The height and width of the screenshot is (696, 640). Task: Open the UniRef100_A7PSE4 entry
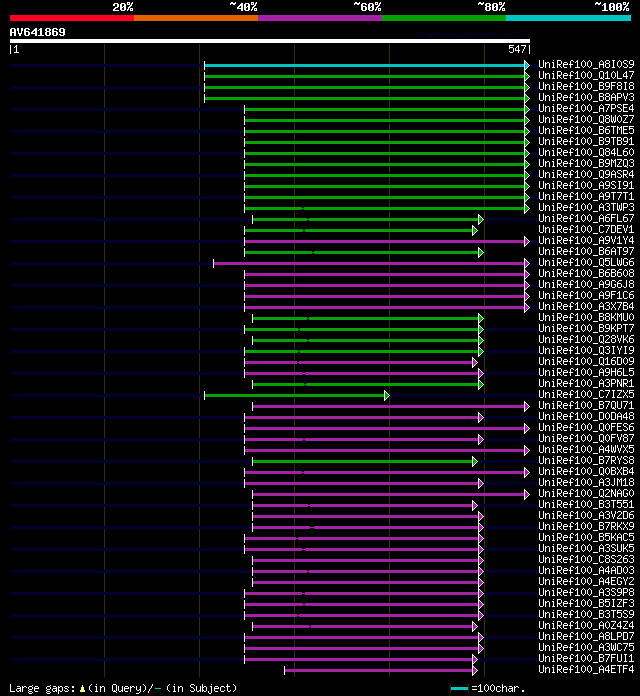(x=586, y=109)
